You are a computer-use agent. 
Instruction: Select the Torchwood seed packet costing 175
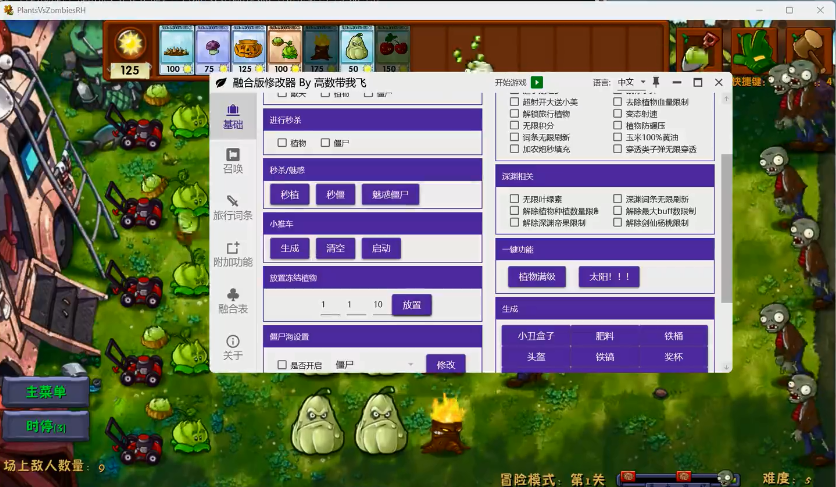(x=320, y=50)
